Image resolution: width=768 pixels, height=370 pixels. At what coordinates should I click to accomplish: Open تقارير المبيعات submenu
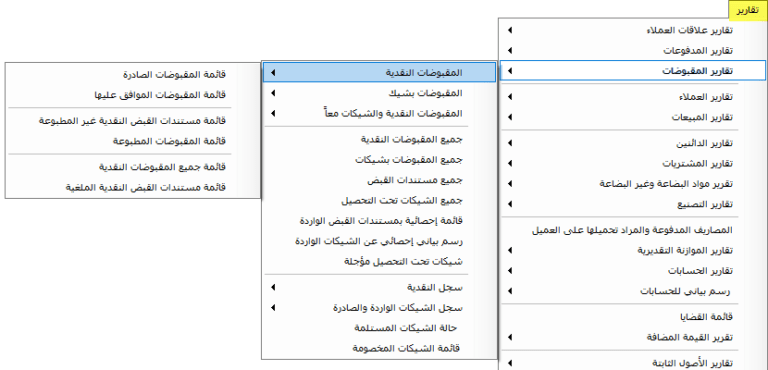(x=632, y=118)
